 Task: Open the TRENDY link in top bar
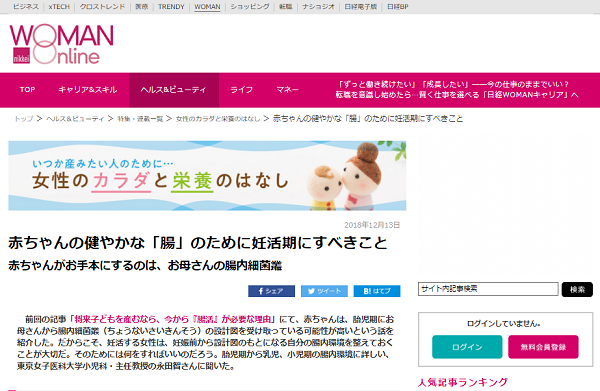tap(171, 7)
